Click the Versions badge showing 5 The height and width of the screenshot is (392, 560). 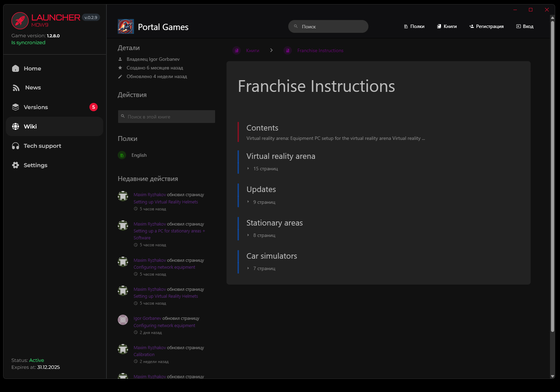pos(93,107)
